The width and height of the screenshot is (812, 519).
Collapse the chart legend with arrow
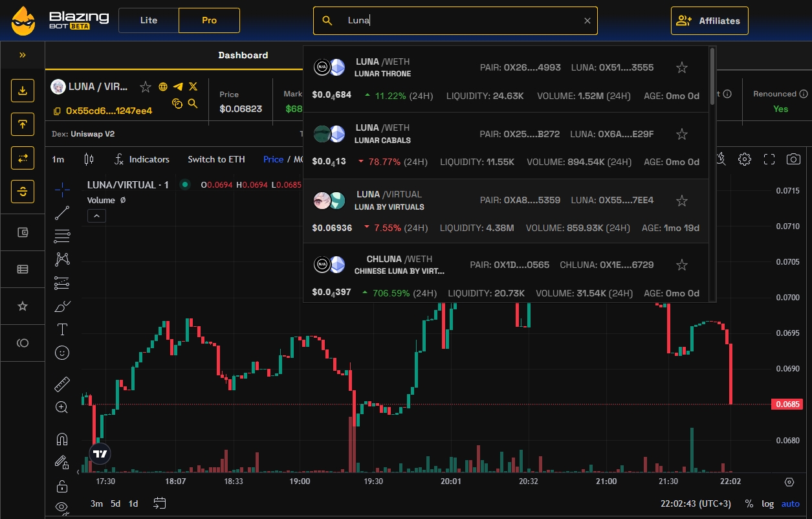[96, 216]
